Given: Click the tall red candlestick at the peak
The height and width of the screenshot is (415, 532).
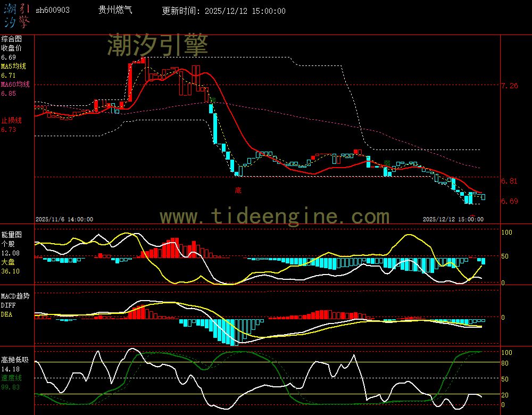Looking at the screenshot, I should pos(130,81).
